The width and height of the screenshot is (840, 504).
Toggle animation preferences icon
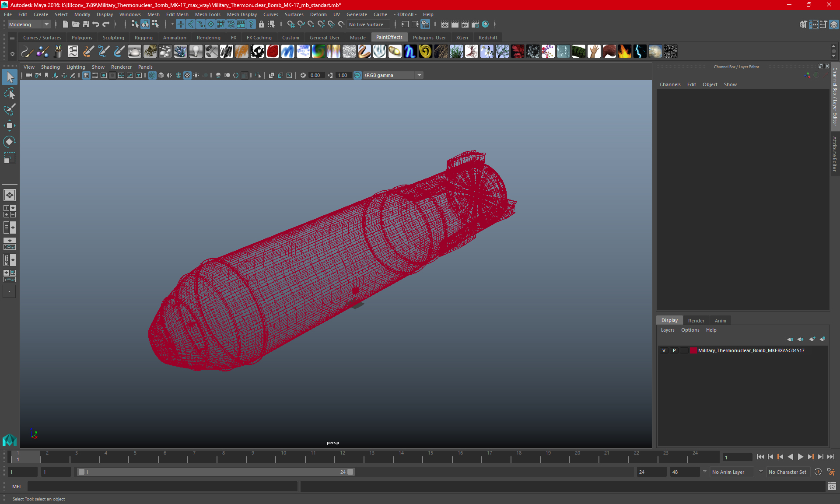(x=831, y=472)
